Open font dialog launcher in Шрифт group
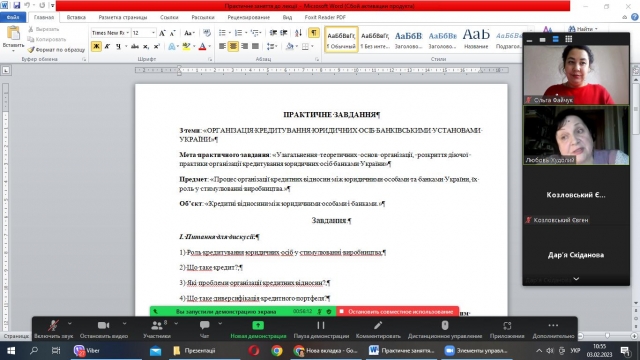 pyautogui.click(x=210, y=60)
